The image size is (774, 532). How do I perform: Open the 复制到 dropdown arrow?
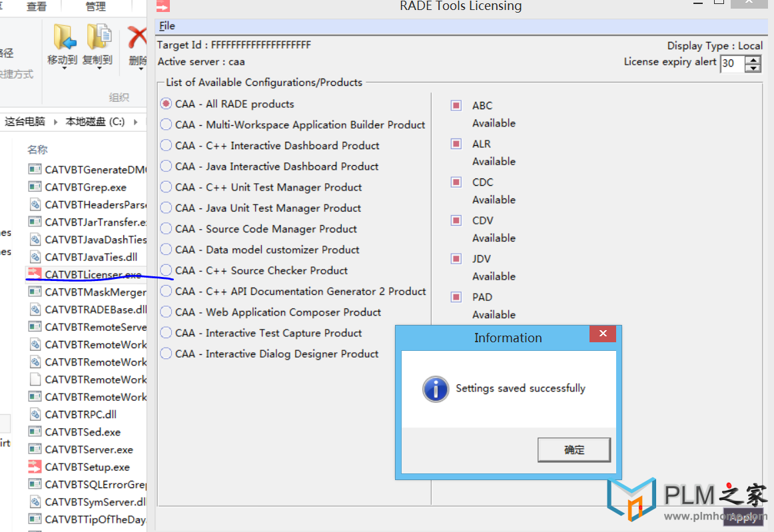click(x=99, y=68)
